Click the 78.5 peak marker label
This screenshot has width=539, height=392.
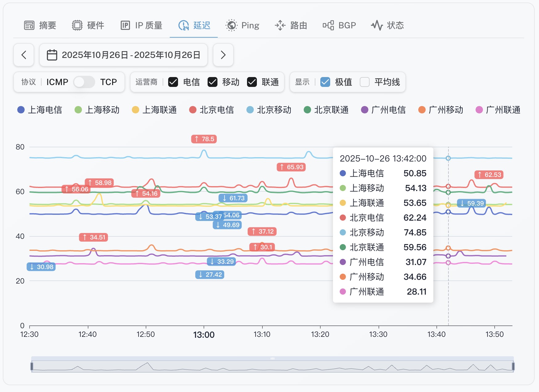click(204, 139)
